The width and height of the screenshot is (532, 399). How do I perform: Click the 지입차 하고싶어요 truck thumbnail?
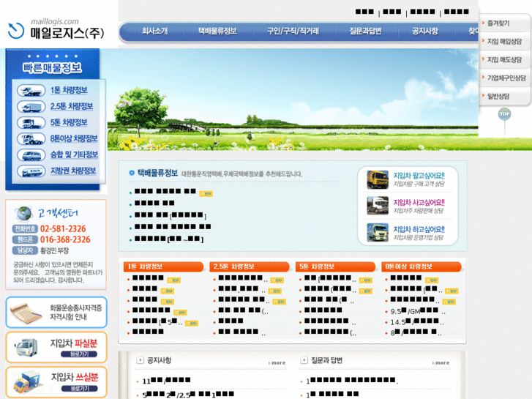(378, 233)
